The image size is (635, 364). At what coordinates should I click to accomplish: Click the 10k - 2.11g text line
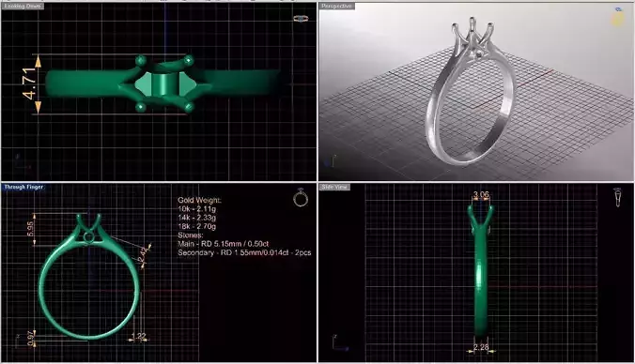pyautogui.click(x=197, y=208)
